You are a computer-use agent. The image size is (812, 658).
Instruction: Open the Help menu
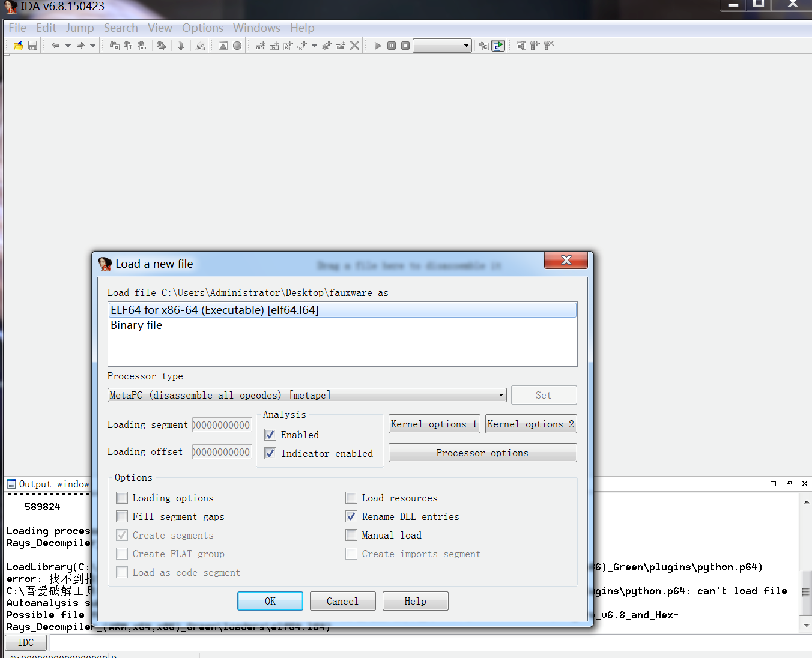point(302,28)
